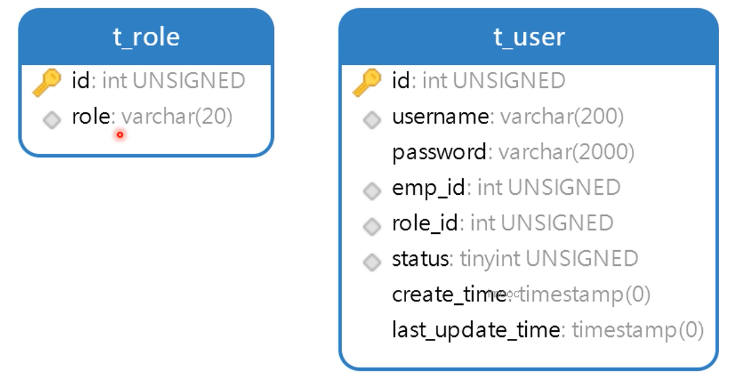The image size is (733, 384).
Task: Click the diamond icon beside username column
Action: click(372, 120)
